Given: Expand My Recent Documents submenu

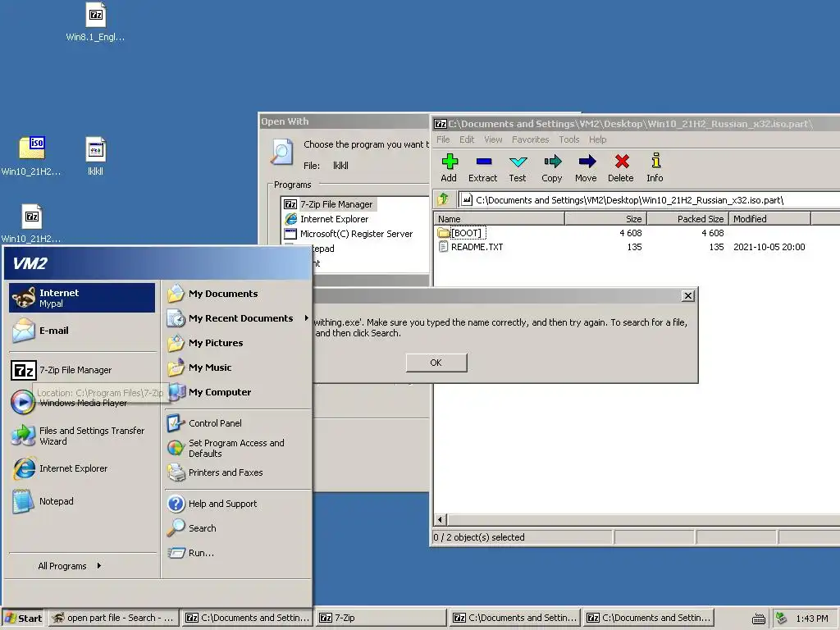Looking at the screenshot, I should coord(238,318).
